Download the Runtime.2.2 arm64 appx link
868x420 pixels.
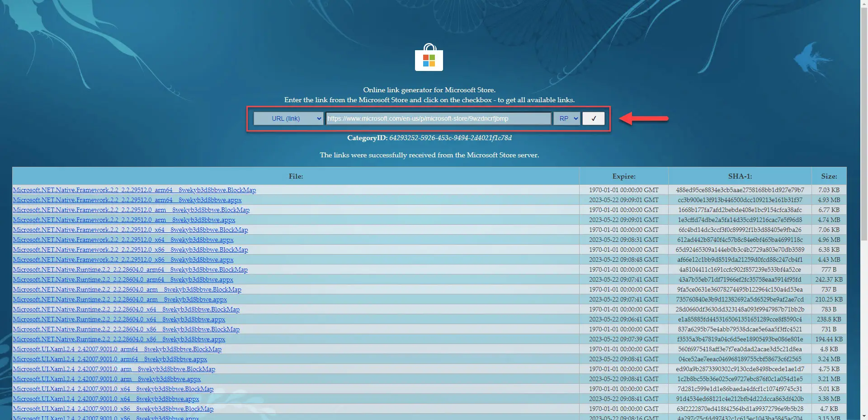123,279
